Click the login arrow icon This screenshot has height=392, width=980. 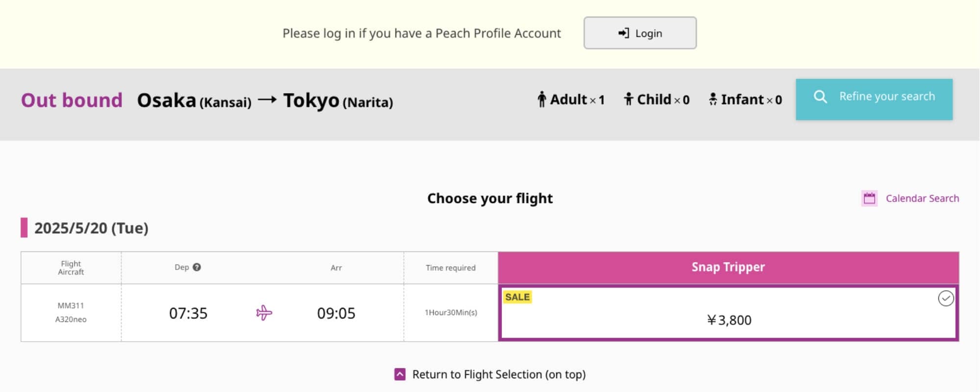[x=623, y=33]
